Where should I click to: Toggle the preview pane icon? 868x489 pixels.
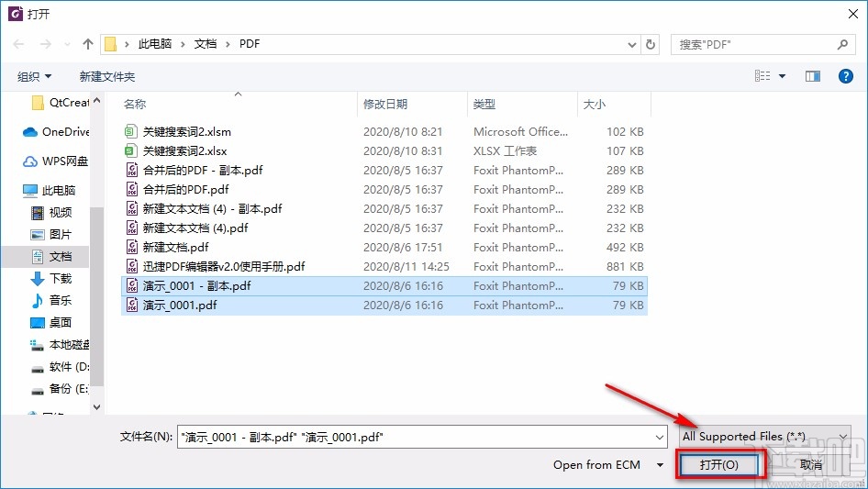coord(813,76)
